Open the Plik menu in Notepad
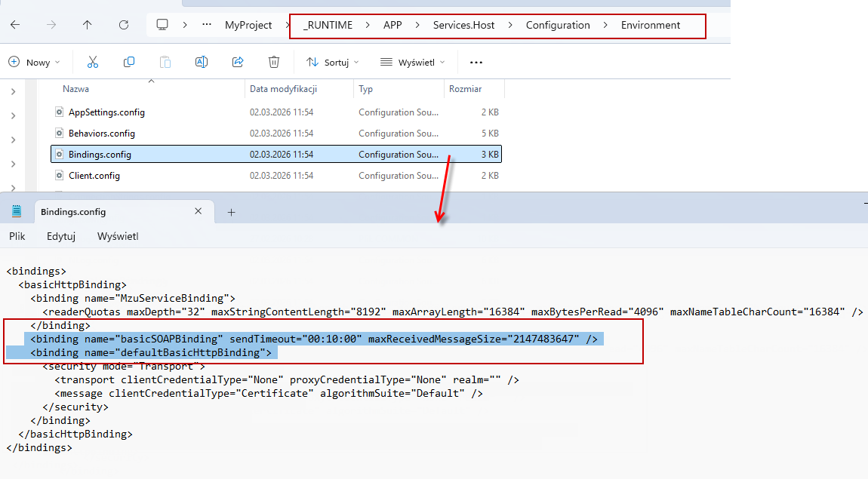 [17, 236]
